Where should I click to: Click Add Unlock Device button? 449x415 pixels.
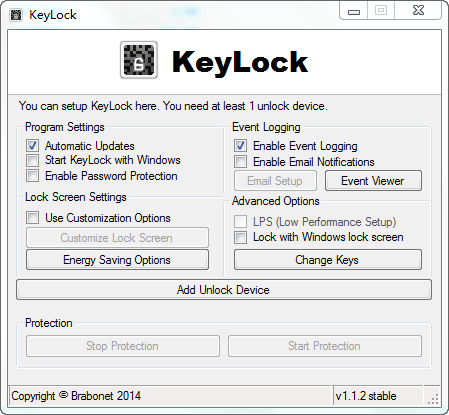pos(224,290)
